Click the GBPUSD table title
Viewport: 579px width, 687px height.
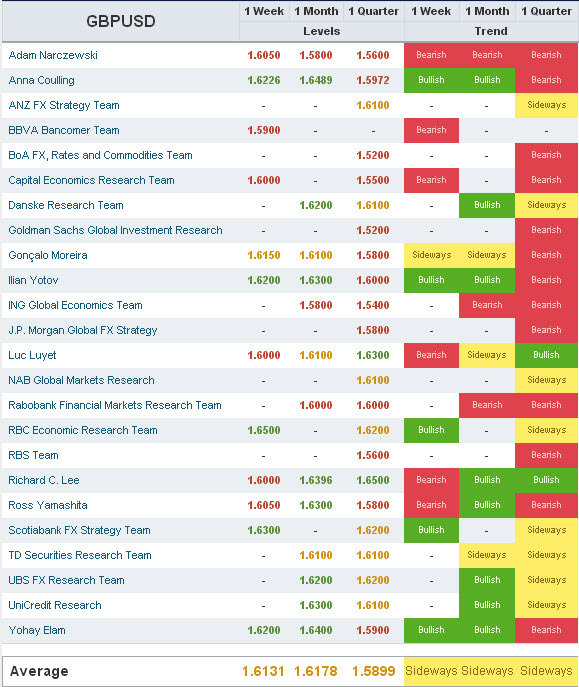pyautogui.click(x=121, y=21)
